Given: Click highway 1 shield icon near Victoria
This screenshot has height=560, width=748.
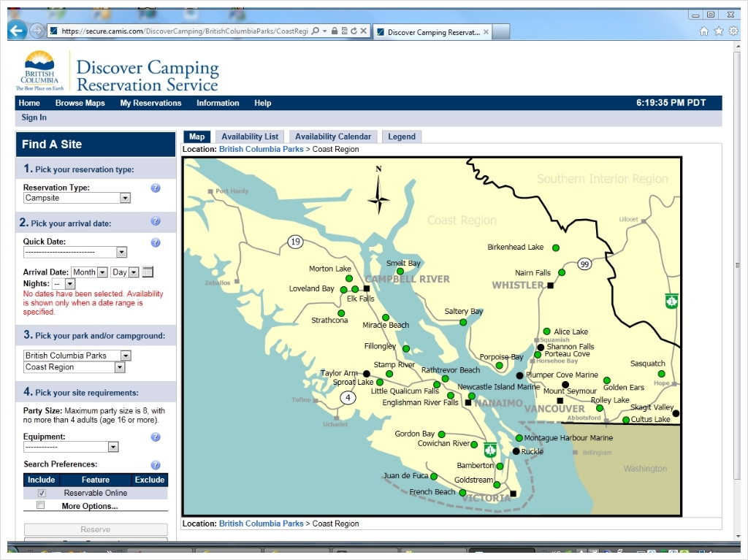Looking at the screenshot, I should coord(490,450).
